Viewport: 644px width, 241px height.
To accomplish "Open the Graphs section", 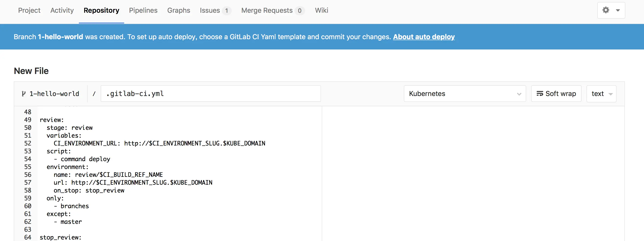I will pos(179,10).
